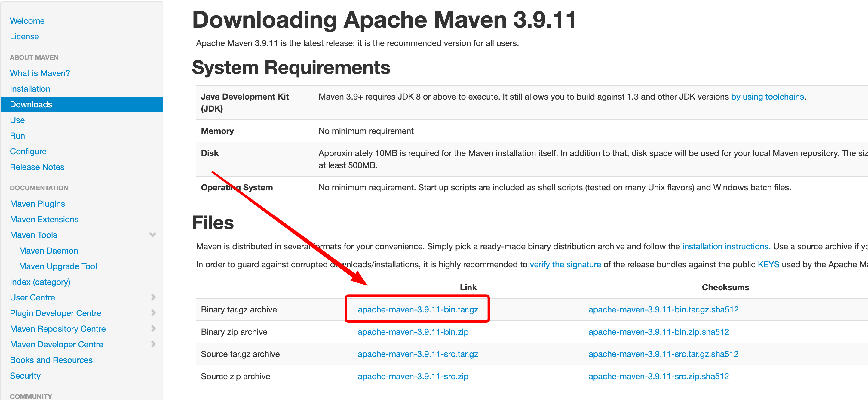Image resolution: width=868 pixels, height=400 pixels.
Task: Open the Run sidebar link
Action: (17, 136)
